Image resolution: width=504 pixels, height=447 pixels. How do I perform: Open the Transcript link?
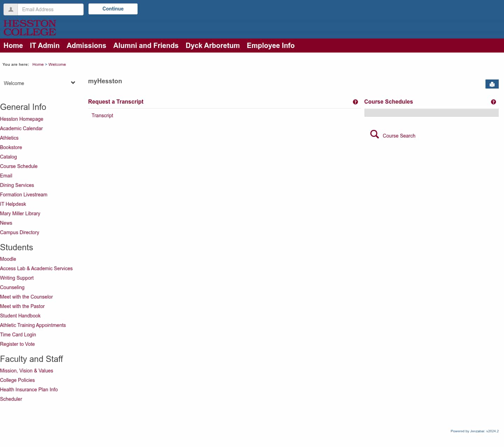[x=102, y=116]
